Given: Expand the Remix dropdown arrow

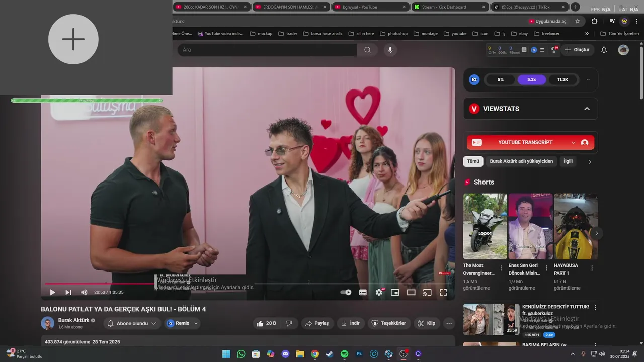Looking at the screenshot, I should [196, 323].
